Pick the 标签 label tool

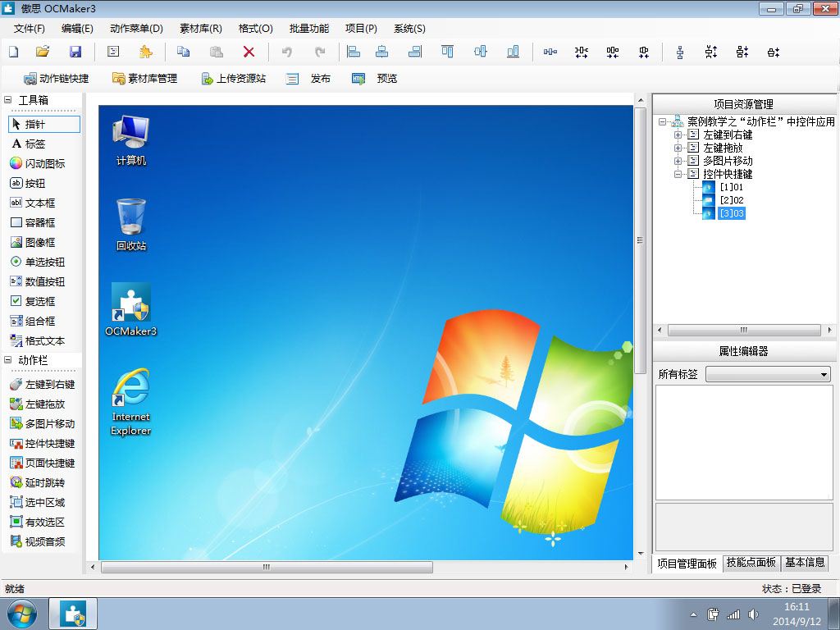pos(29,144)
